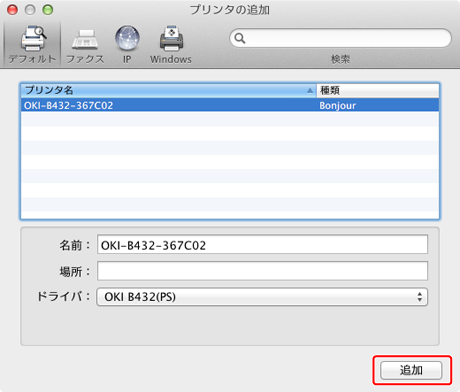The width and height of the screenshot is (460, 392).
Task: Click the Bonjour type cell
Action: (337, 106)
